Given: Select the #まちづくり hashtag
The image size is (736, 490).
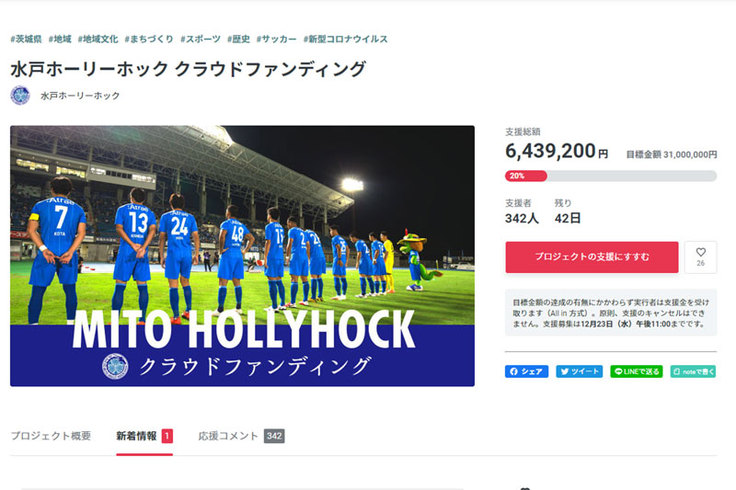Looking at the screenshot, I should click(x=149, y=39).
